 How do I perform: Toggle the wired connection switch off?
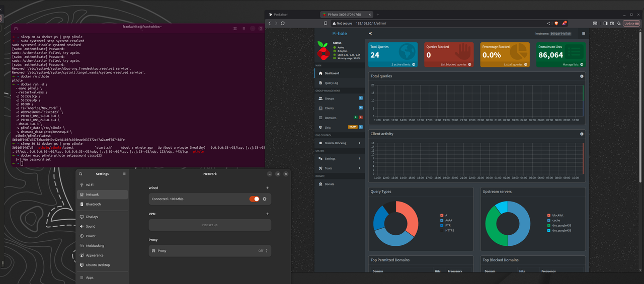click(255, 199)
